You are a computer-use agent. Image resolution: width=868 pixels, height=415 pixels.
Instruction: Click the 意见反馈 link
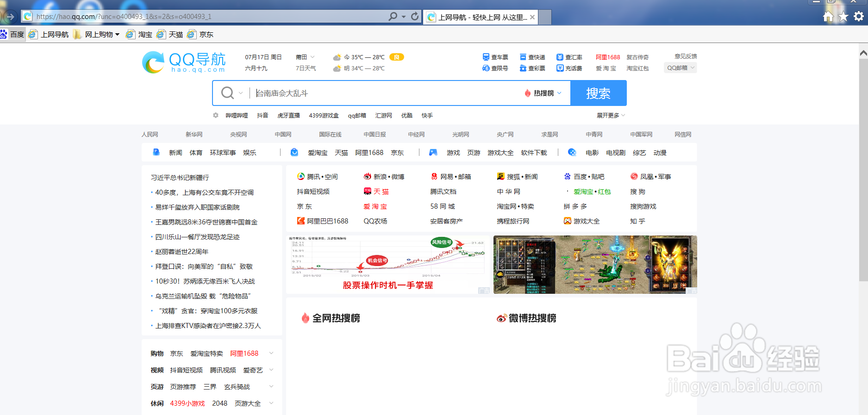[686, 56]
